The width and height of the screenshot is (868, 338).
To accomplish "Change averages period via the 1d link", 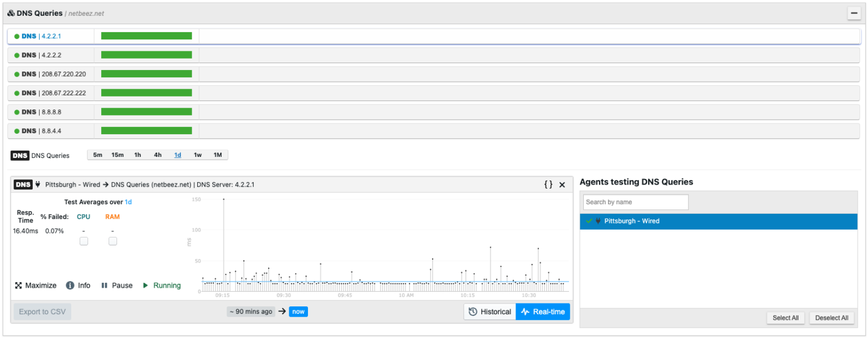I will (x=128, y=201).
